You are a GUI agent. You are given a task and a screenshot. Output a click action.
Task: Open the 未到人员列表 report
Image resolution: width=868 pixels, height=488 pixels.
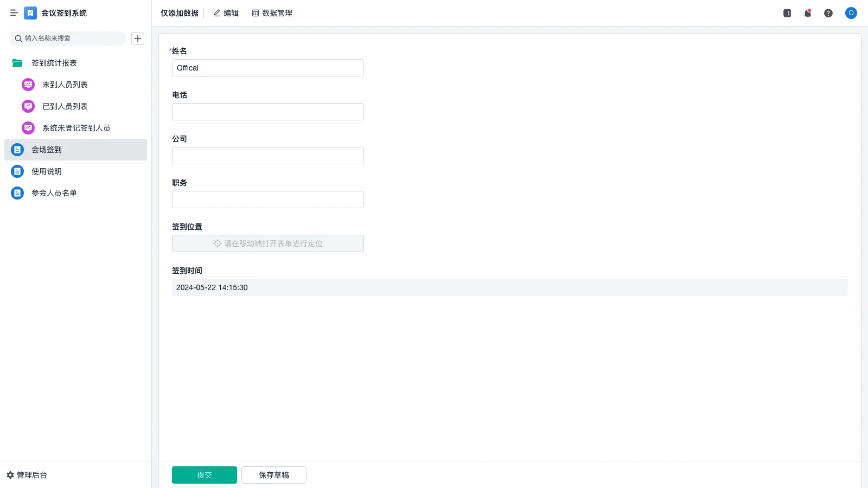click(65, 85)
